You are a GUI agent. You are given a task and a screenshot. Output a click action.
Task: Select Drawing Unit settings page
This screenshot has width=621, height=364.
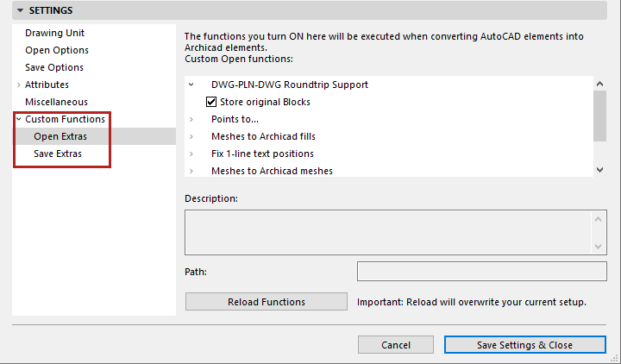(x=54, y=33)
